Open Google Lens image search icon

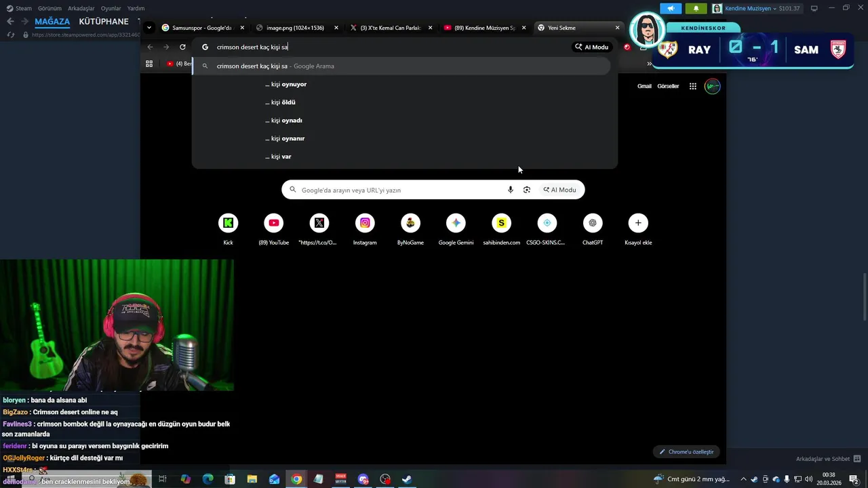(x=527, y=190)
